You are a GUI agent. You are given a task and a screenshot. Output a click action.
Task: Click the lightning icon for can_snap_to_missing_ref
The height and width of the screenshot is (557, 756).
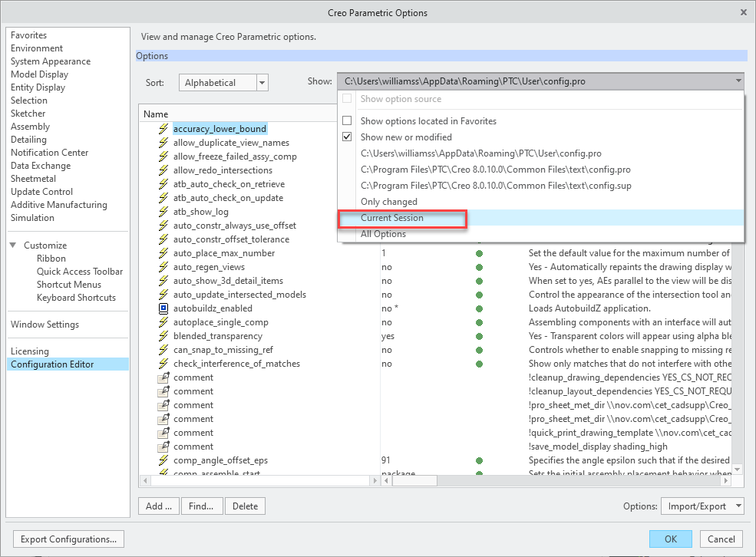click(x=163, y=350)
